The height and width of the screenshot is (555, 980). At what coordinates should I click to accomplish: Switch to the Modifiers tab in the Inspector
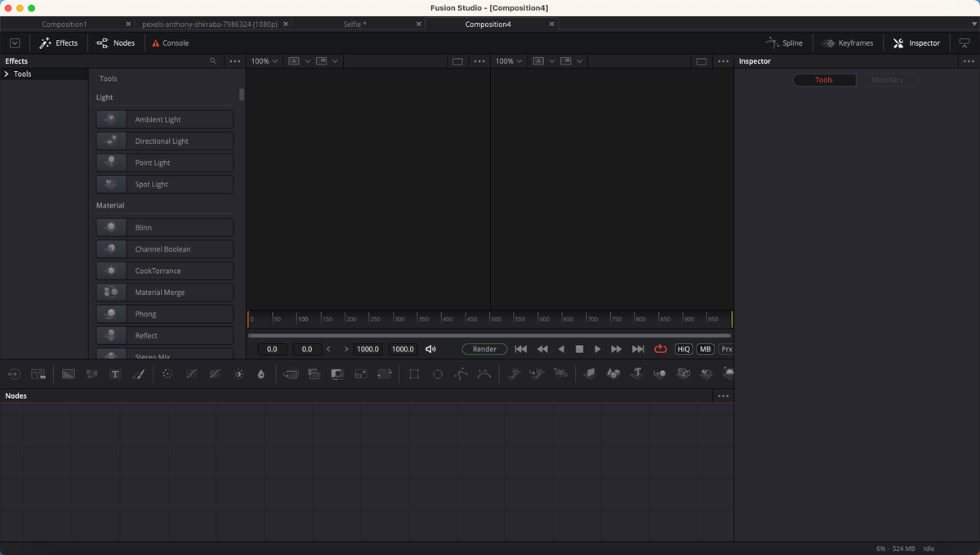coord(889,79)
